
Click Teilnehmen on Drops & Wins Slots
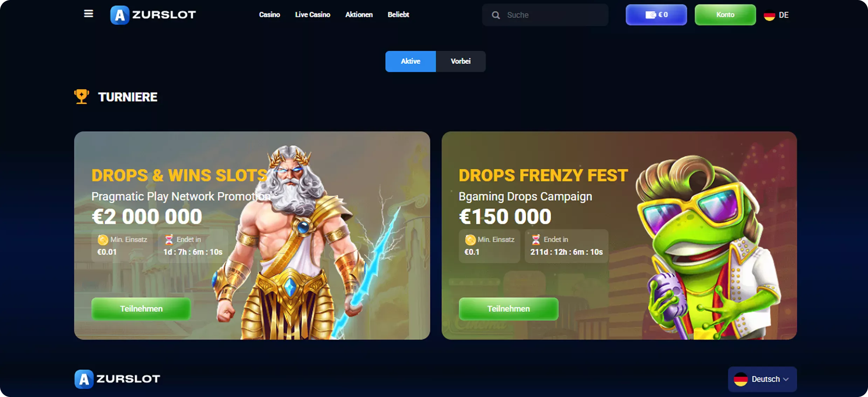[x=141, y=309]
